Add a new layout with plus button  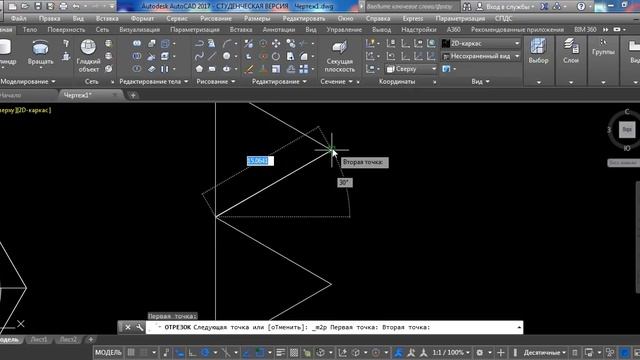[91, 340]
